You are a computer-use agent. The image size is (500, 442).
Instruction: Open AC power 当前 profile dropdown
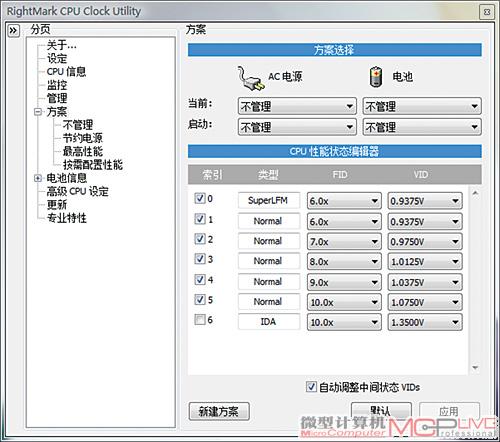click(297, 106)
